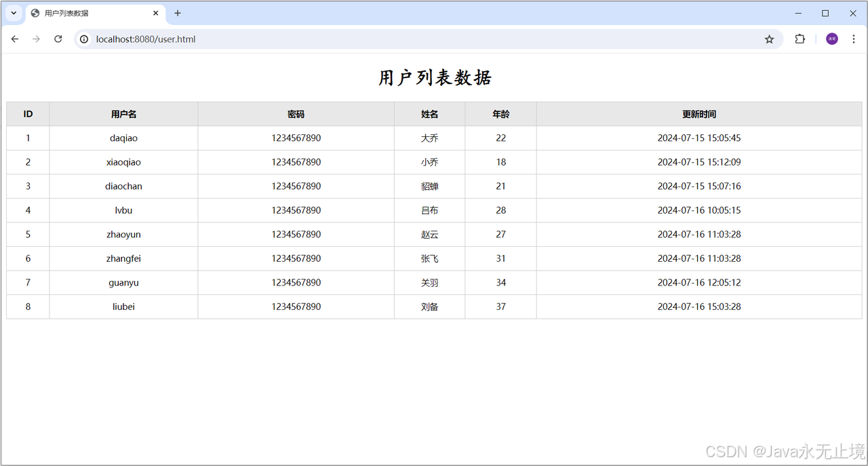Click the name cell 大乔

(430, 138)
